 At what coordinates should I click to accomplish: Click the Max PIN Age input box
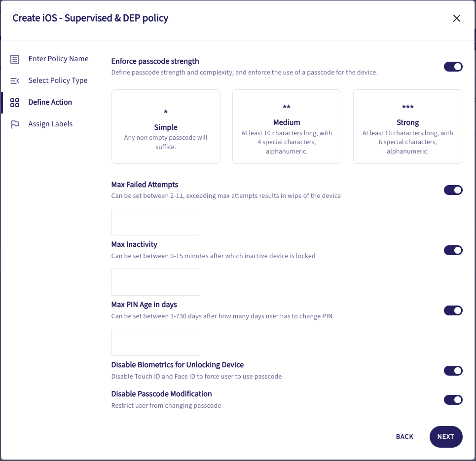click(156, 342)
